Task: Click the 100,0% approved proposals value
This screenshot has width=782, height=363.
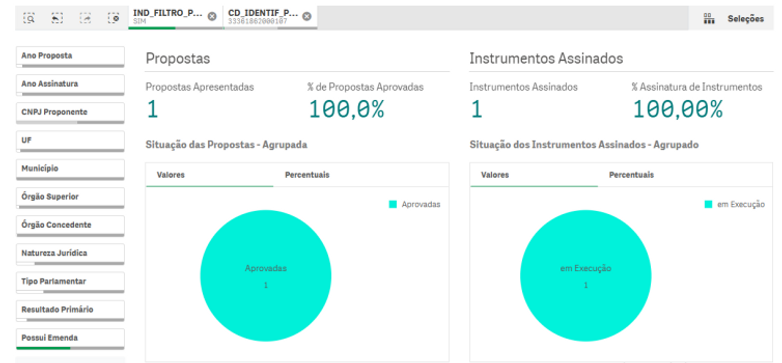Action: 347,110
